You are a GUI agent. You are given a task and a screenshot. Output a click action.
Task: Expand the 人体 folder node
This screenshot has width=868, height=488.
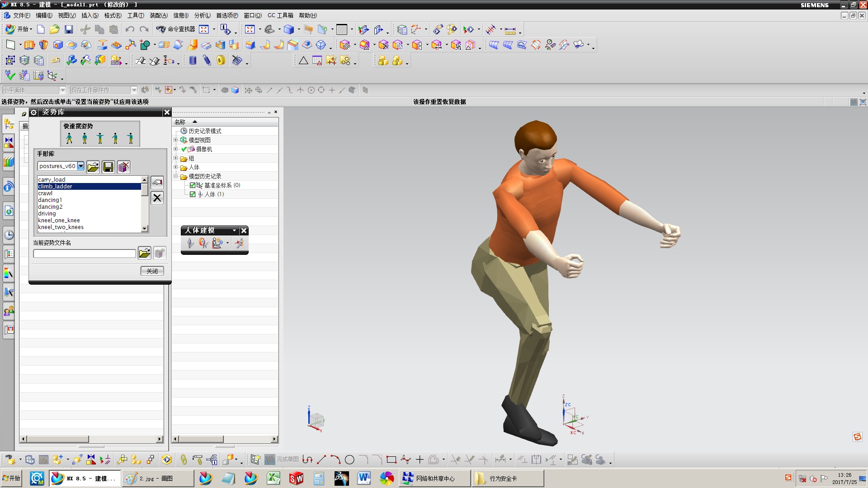coord(176,167)
